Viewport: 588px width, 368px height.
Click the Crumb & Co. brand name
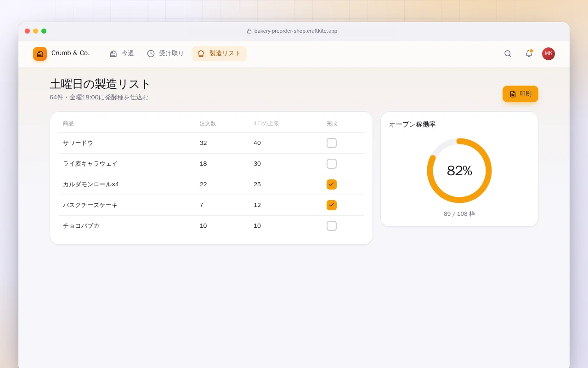71,53
